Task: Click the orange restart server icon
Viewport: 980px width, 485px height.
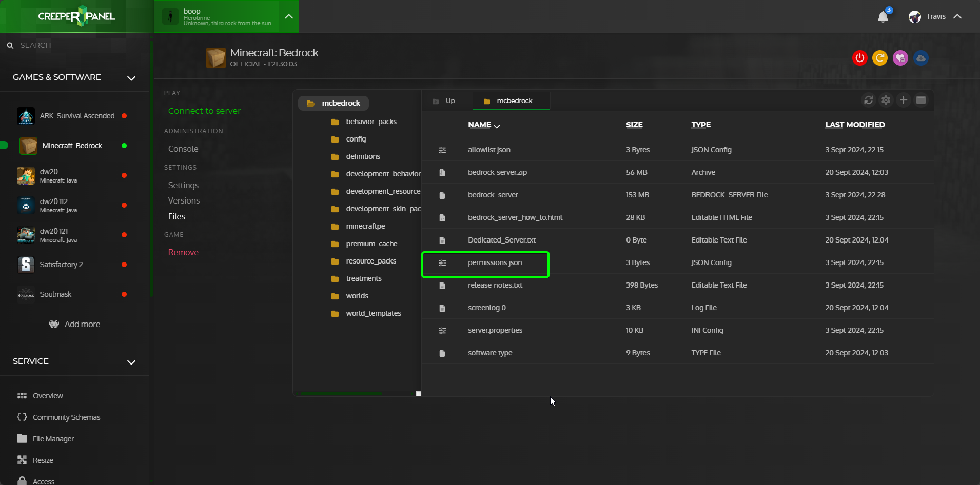Action: (x=880, y=58)
